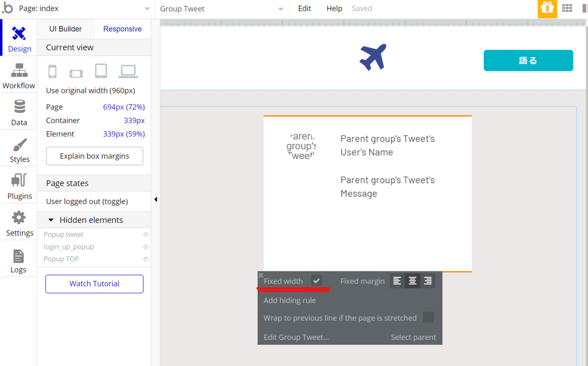The image size is (588, 366).
Task: Click the Watch Tutorial button
Action: click(95, 284)
